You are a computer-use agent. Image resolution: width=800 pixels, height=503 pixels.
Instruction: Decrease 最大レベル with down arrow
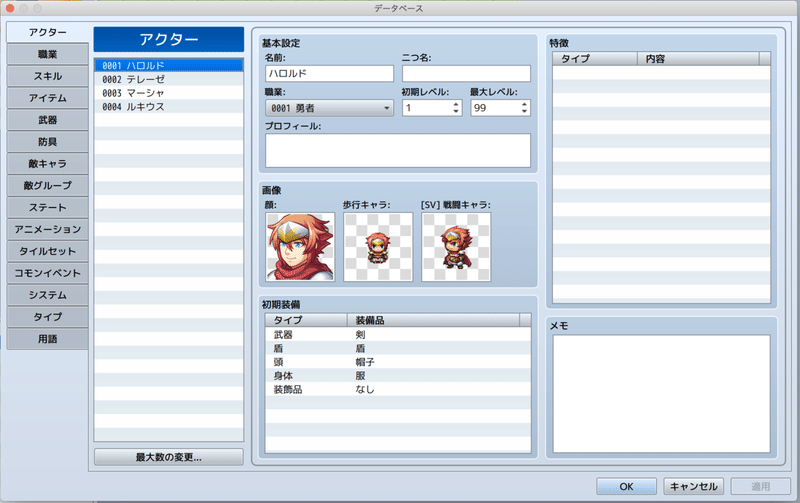[524, 111]
